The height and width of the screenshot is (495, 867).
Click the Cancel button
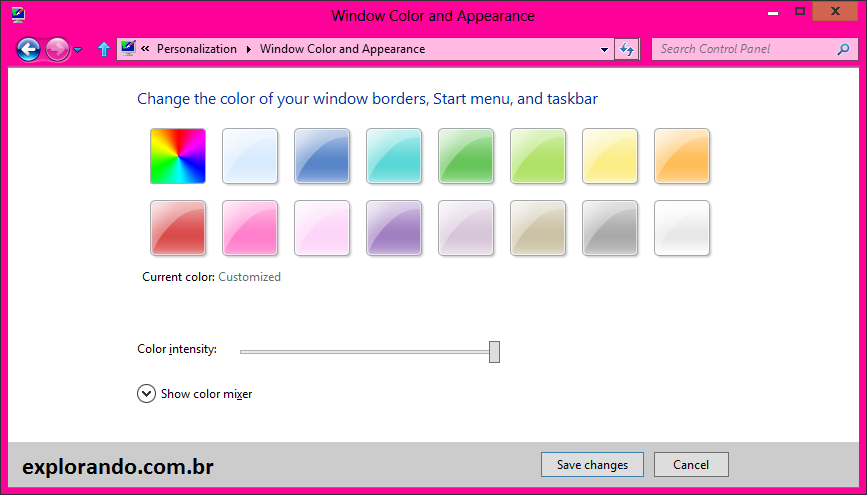[x=691, y=465]
